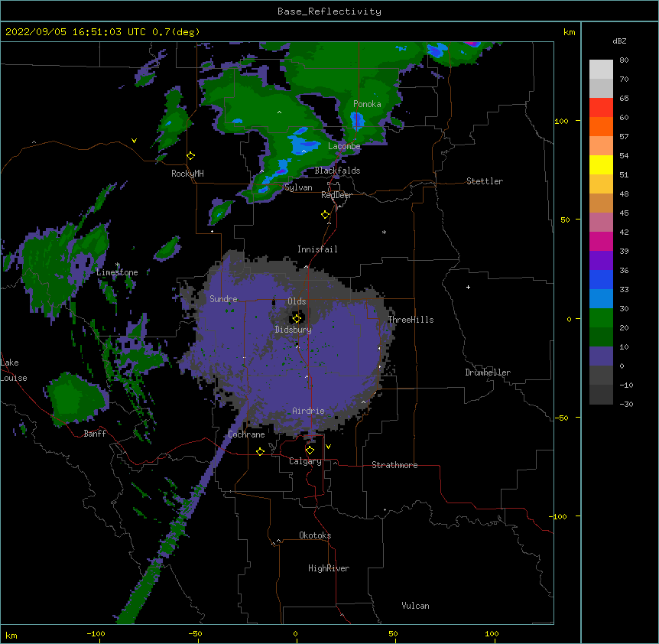Click the white plus marker east of ThreeHills

[x=468, y=287]
